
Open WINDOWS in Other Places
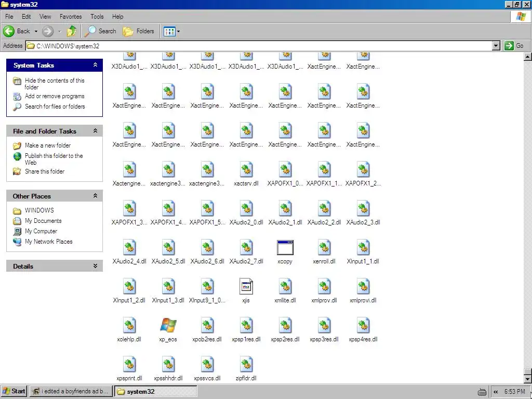pyautogui.click(x=39, y=210)
